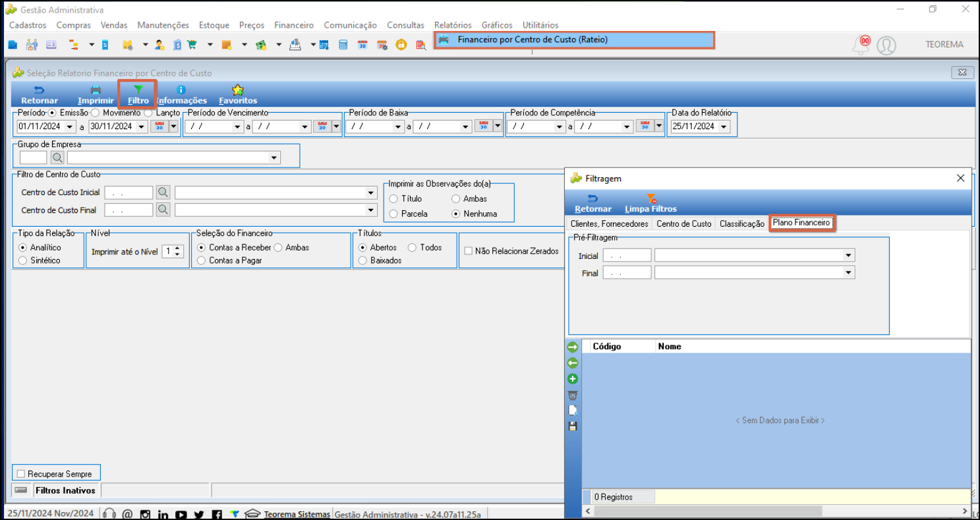Click the cash register icon in main toolbar
Image resolution: width=980 pixels, height=520 pixels.
pos(295,45)
